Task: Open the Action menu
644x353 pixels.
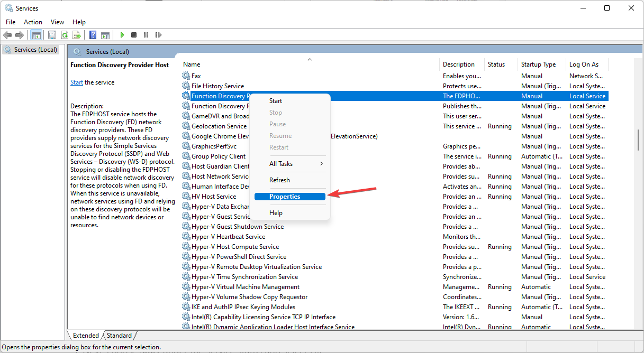Action: [x=33, y=22]
